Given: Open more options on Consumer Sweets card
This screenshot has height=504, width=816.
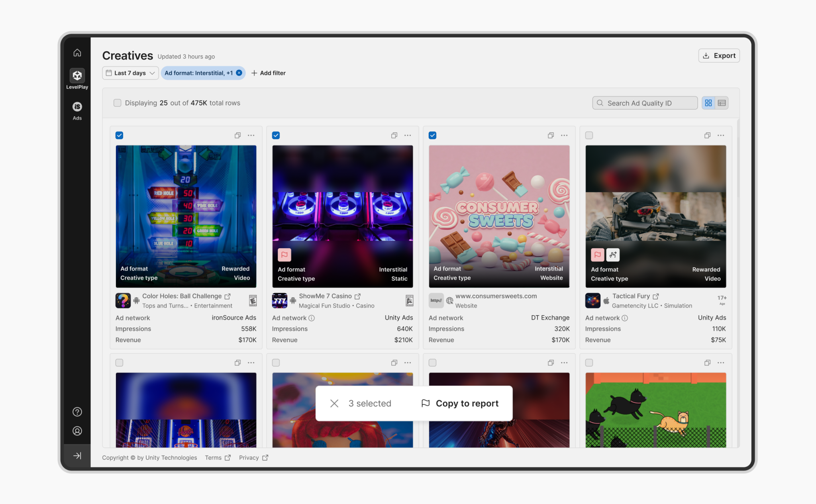Looking at the screenshot, I should click(x=564, y=135).
